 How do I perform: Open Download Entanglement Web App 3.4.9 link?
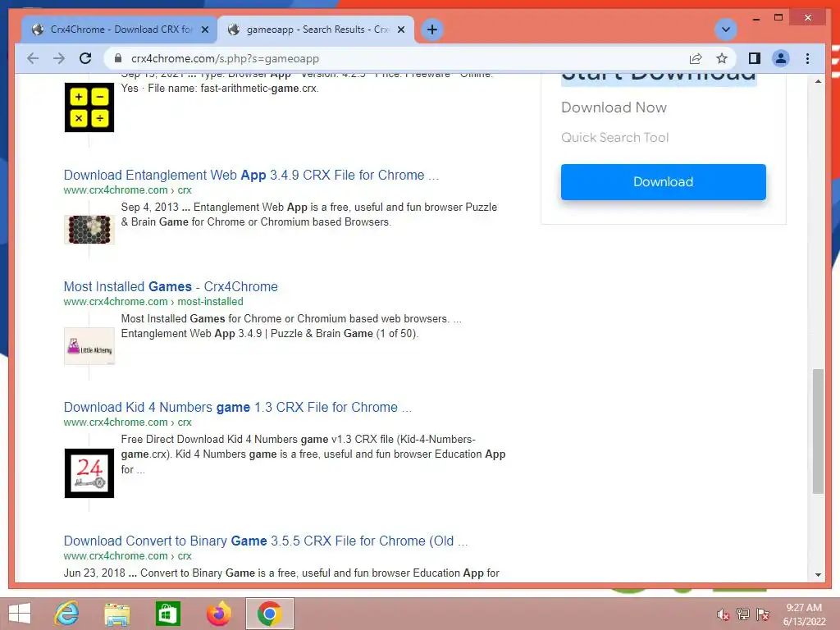click(x=251, y=176)
